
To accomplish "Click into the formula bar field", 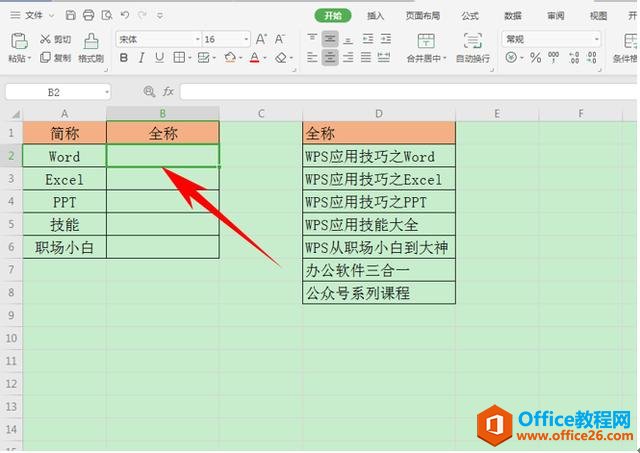I will [408, 92].
